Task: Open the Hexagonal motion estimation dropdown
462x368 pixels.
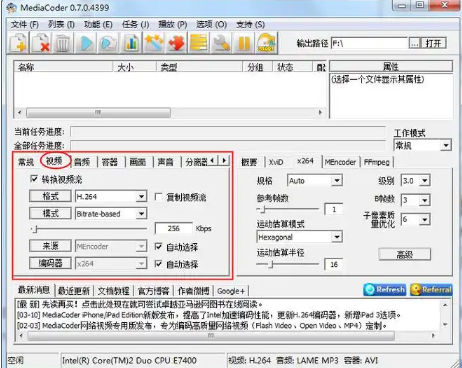Action: coord(337,237)
